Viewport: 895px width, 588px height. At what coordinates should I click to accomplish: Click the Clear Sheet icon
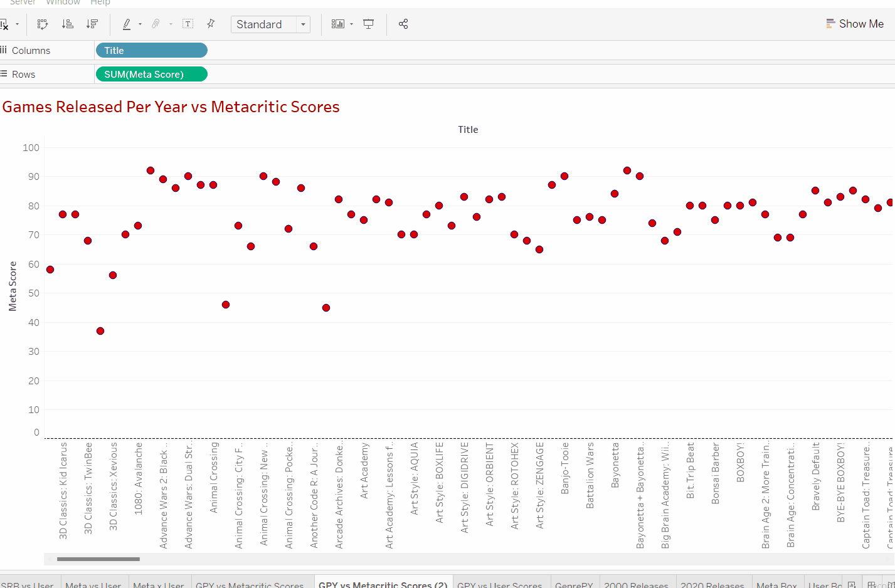(4, 24)
